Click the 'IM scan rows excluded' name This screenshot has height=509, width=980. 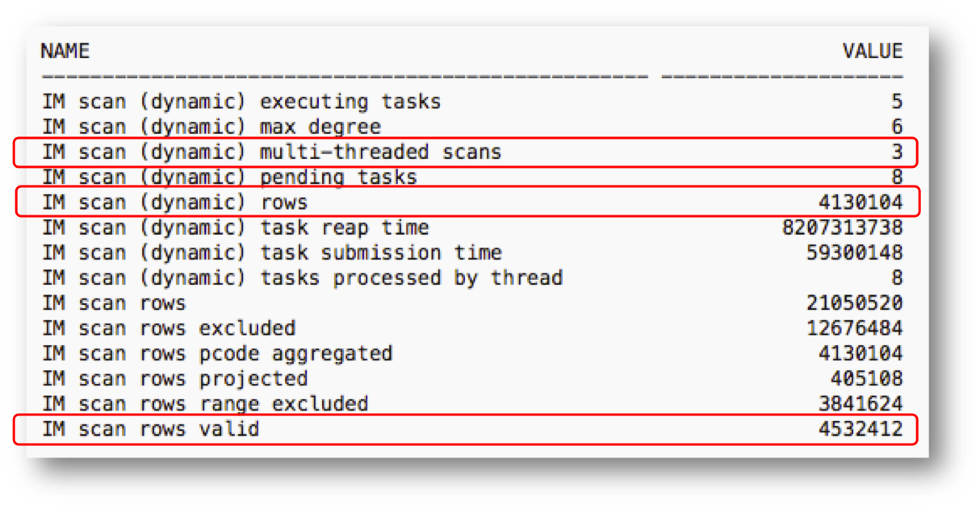point(168,328)
